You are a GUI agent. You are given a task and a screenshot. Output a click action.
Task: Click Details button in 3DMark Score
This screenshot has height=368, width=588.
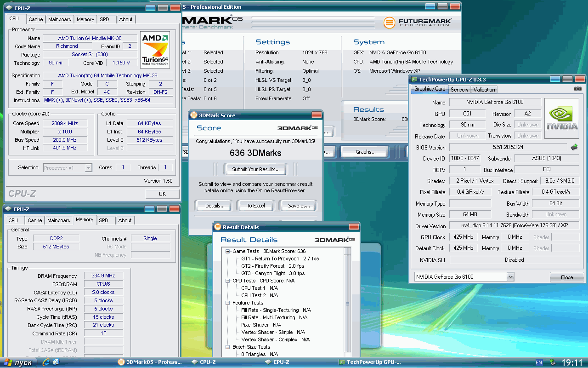[215, 206]
